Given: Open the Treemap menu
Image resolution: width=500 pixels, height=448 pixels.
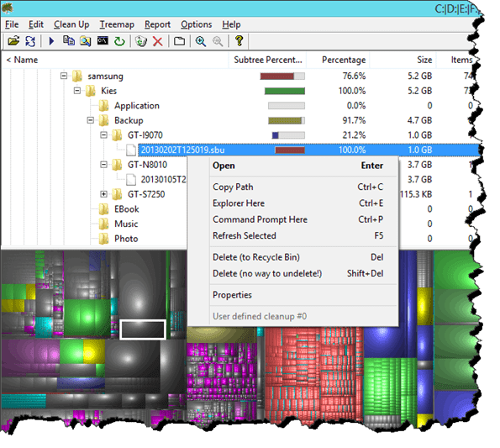Looking at the screenshot, I should pyautogui.click(x=117, y=24).
